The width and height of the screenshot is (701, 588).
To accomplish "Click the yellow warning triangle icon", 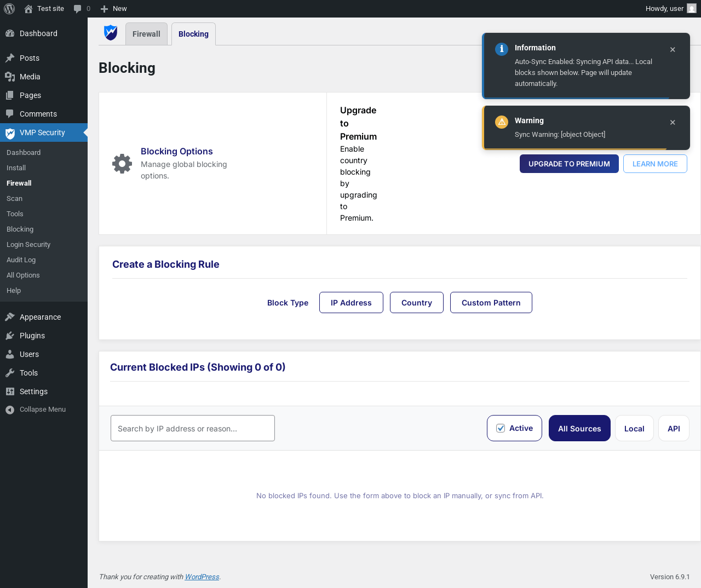I will (502, 122).
